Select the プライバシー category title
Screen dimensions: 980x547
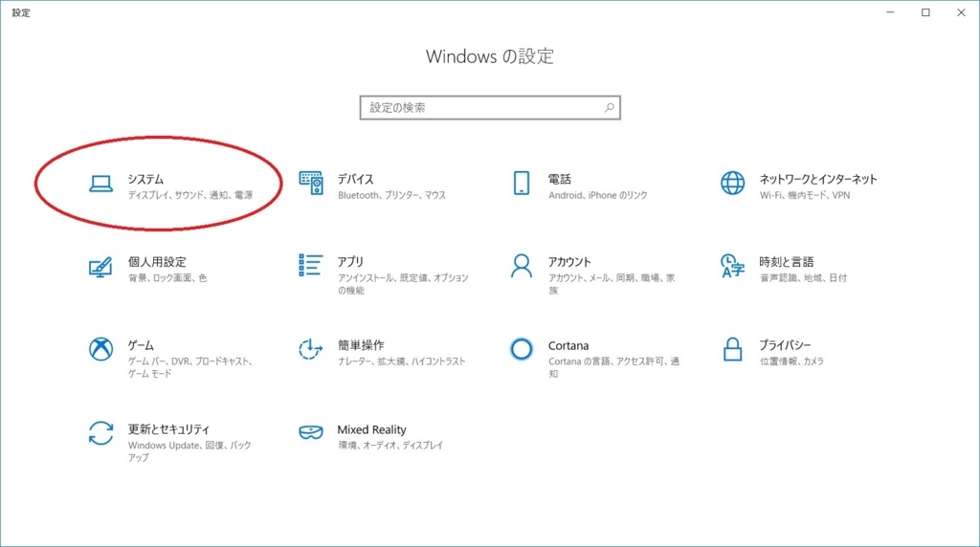point(785,345)
